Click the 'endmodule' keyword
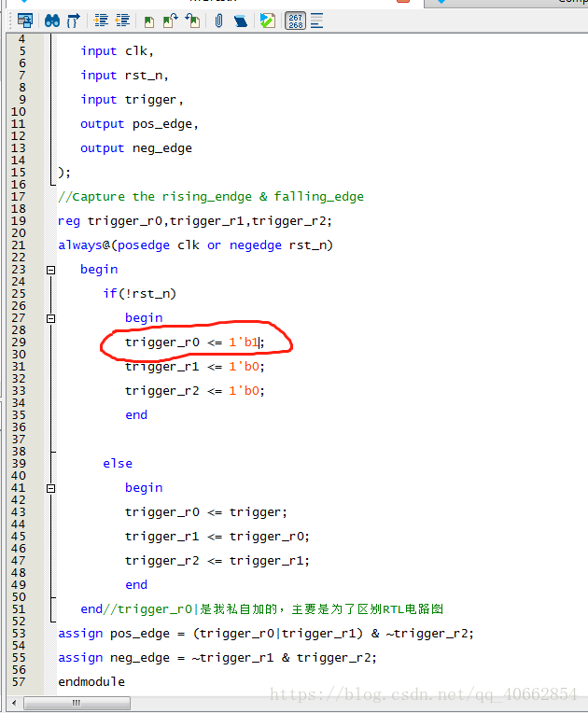Image resolution: width=588 pixels, height=713 pixels. click(x=91, y=681)
